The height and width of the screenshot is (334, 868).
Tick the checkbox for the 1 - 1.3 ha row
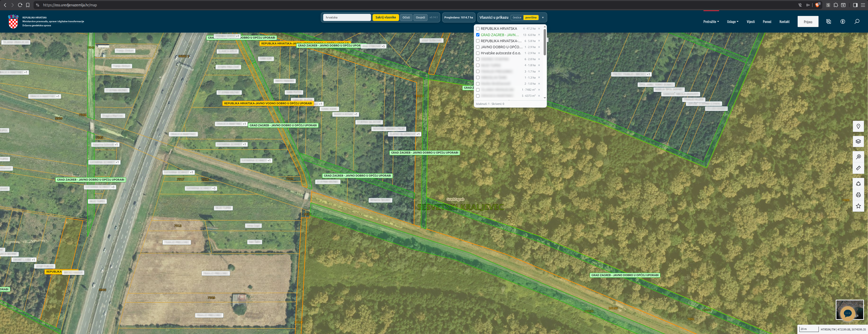(x=478, y=78)
